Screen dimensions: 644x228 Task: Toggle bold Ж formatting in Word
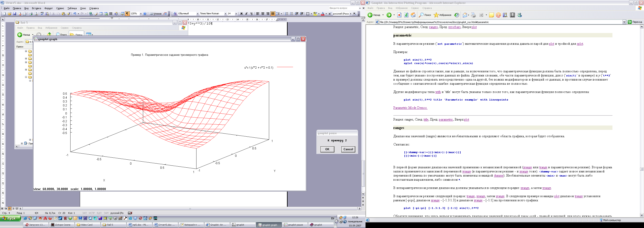[241, 14]
